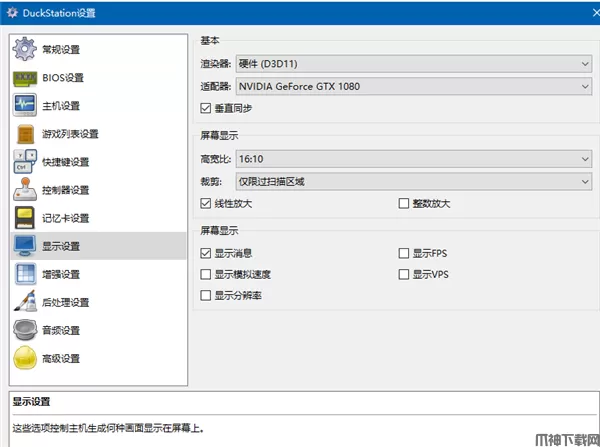
Task: Select the 高级设置 yellow icon
Action: 25,358
